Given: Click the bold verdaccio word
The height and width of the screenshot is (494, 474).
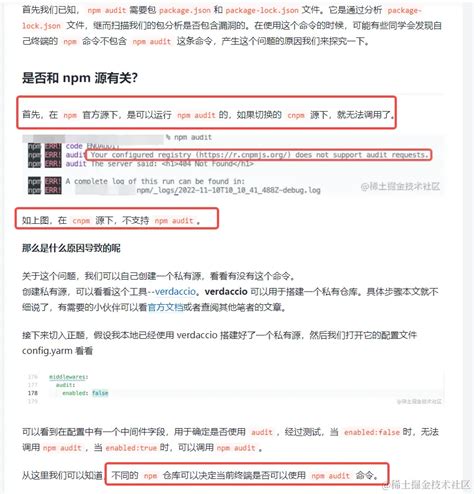Looking at the screenshot, I should [x=226, y=292].
